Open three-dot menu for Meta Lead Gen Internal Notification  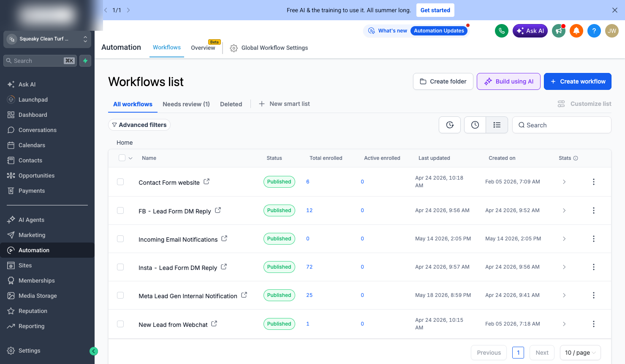tap(594, 295)
